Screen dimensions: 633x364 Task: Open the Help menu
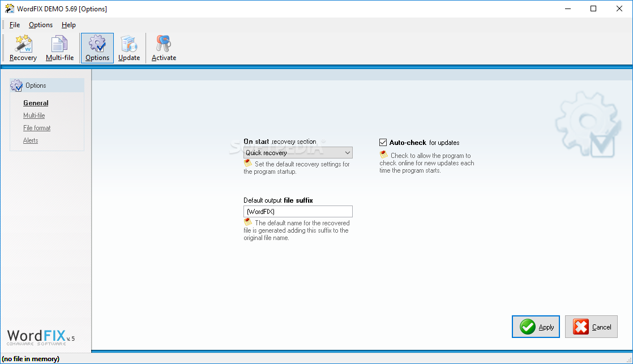click(69, 25)
